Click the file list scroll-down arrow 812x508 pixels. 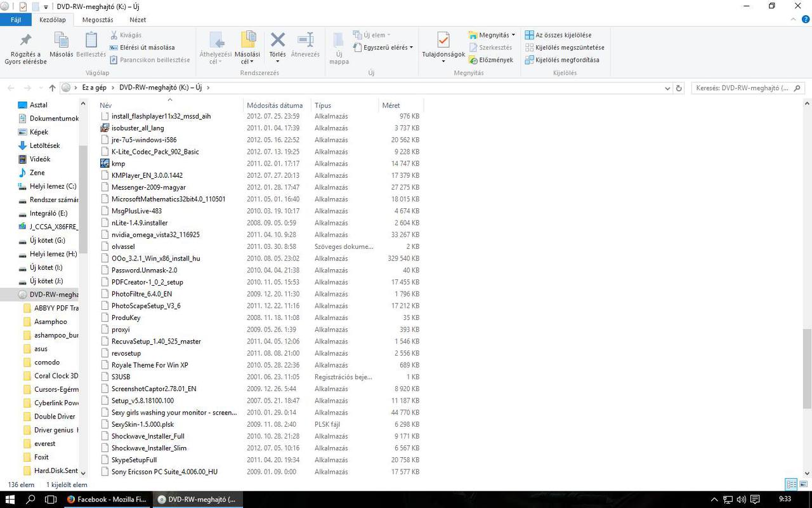pos(807,473)
